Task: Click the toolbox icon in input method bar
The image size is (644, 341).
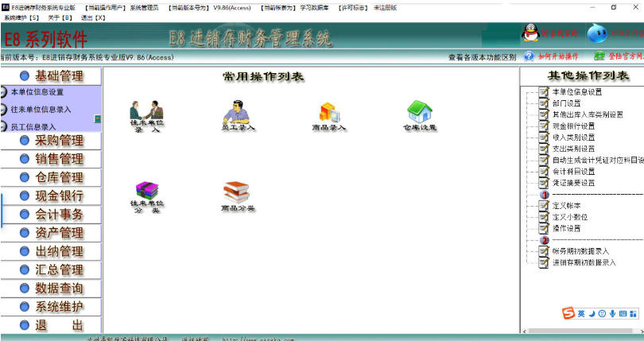Action: click(633, 314)
